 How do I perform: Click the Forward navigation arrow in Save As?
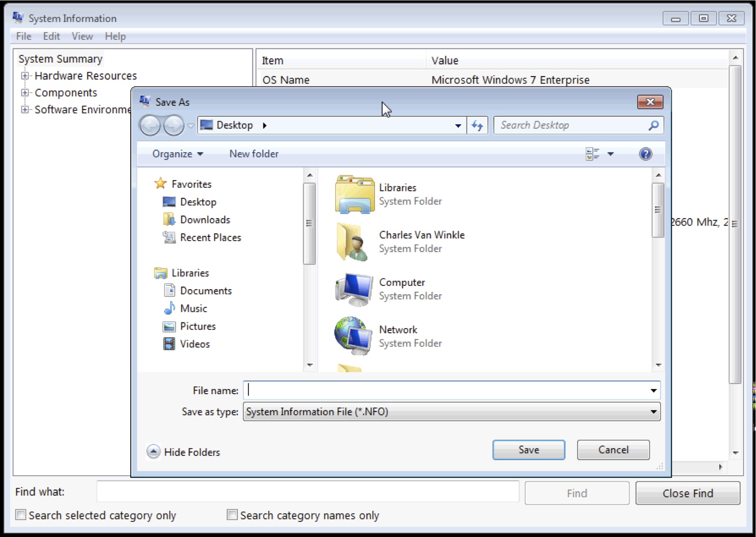coord(173,125)
